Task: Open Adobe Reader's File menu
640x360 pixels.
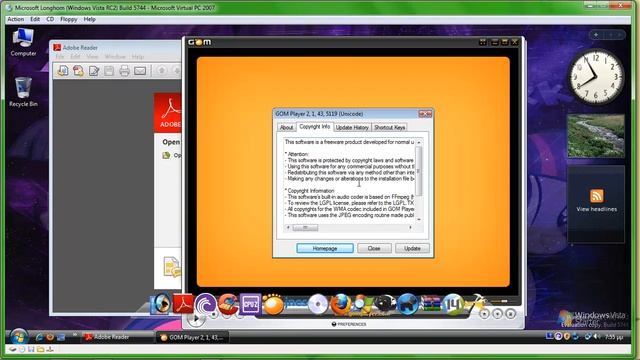Action: [60, 57]
